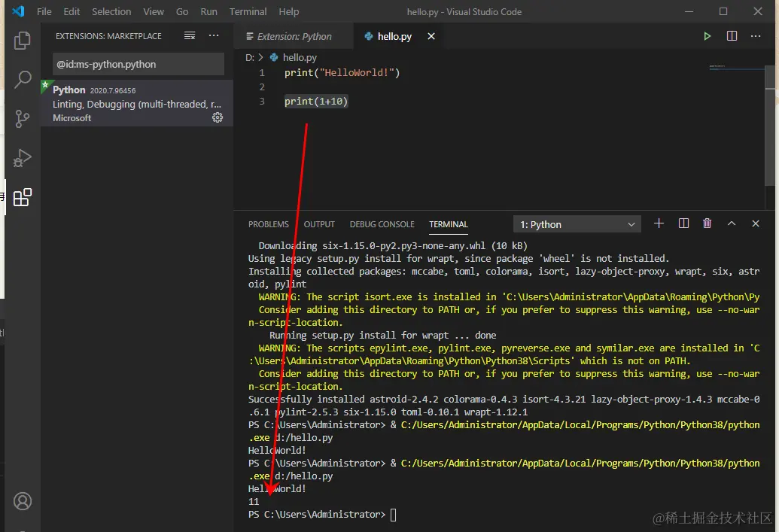Run Python file with the play button
Image resolution: width=779 pixels, height=532 pixels.
707,36
